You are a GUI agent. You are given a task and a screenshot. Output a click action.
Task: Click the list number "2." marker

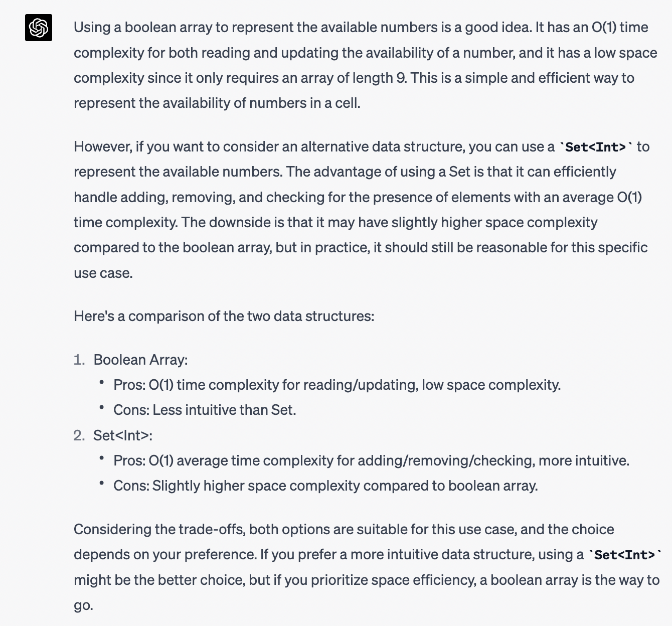[x=79, y=435]
